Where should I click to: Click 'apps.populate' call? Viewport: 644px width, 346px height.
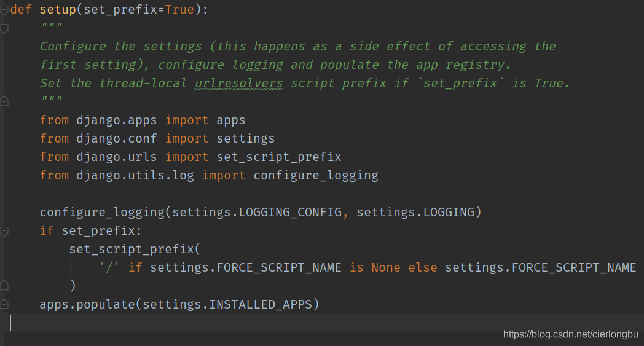point(87,304)
